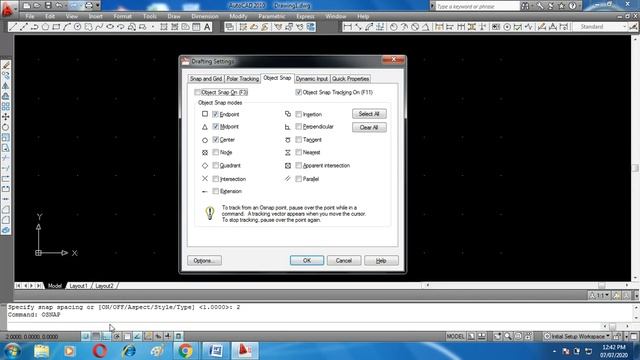Select the Polygon draw tool
Image resolution: width=640 pixels, height=360 pixels.
45,27
